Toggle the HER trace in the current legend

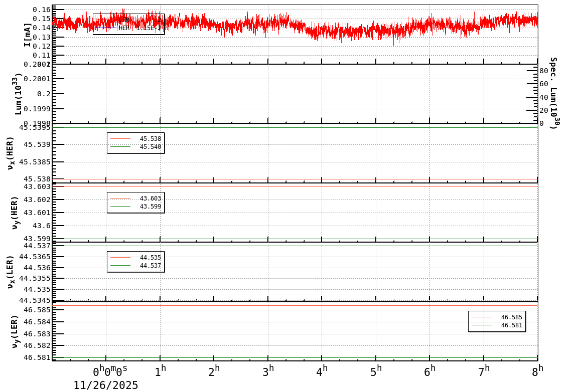(124, 28)
